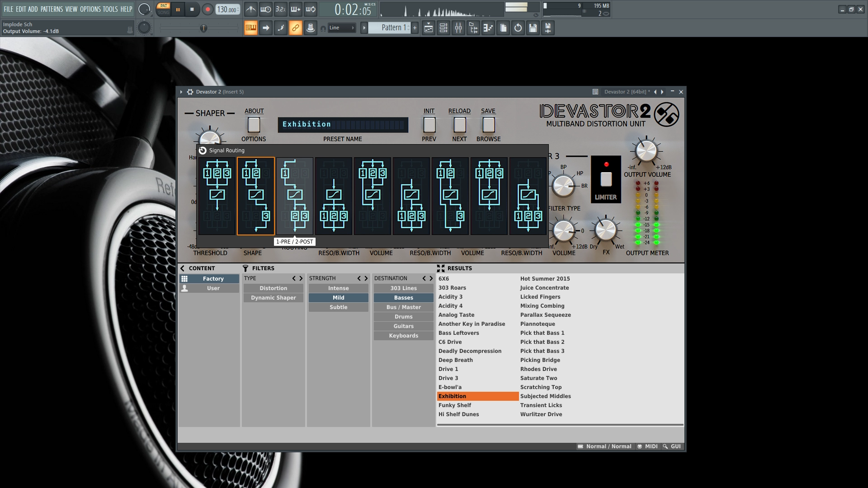Choose the Distortion type filter

pos(274,288)
